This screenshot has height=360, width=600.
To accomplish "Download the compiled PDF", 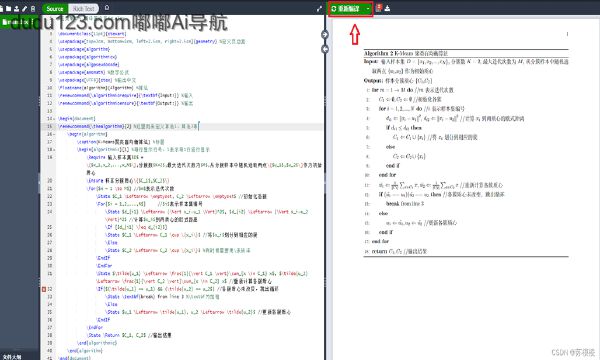I will point(388,8).
